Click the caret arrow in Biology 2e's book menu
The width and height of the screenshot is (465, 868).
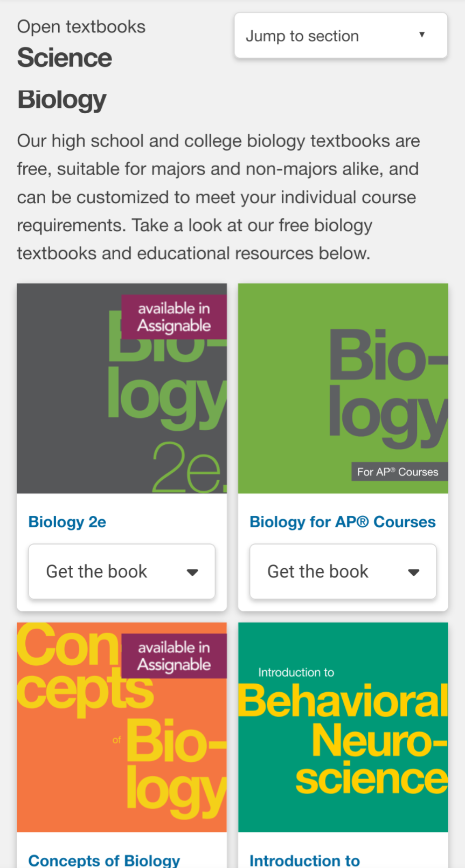point(192,572)
